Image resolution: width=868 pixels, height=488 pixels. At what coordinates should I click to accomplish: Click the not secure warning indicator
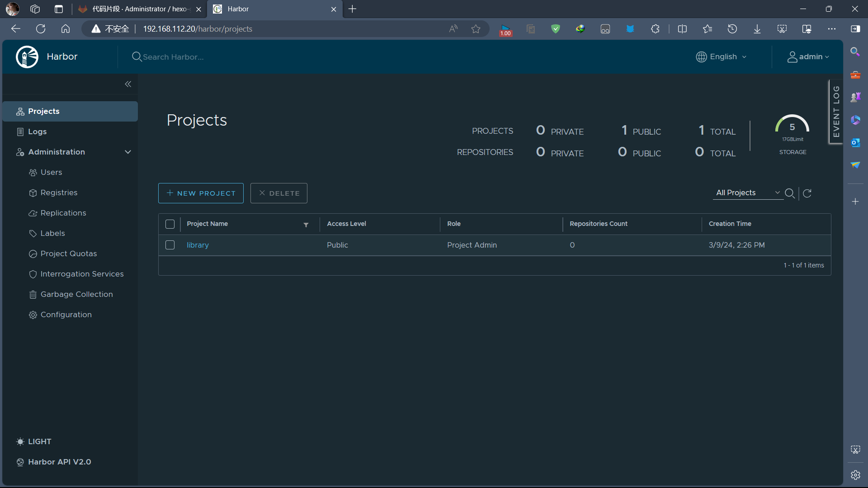coord(110,29)
